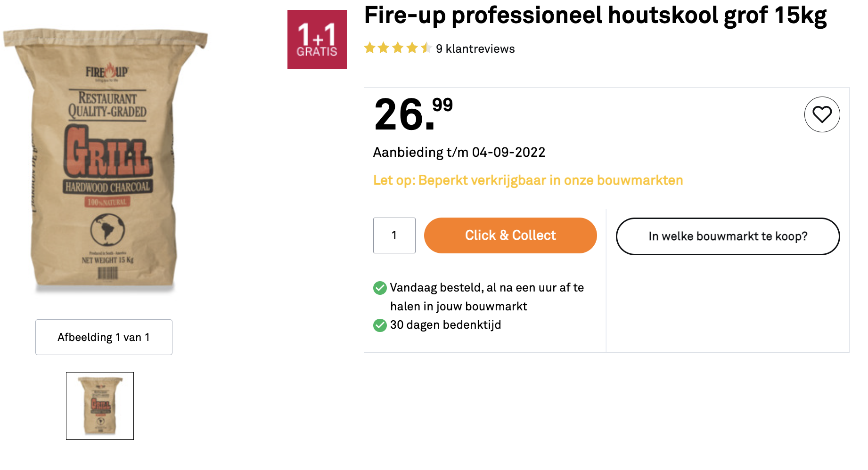Click the green checkmark beside 30 dagen bedenktijd
868x470 pixels.
point(380,325)
